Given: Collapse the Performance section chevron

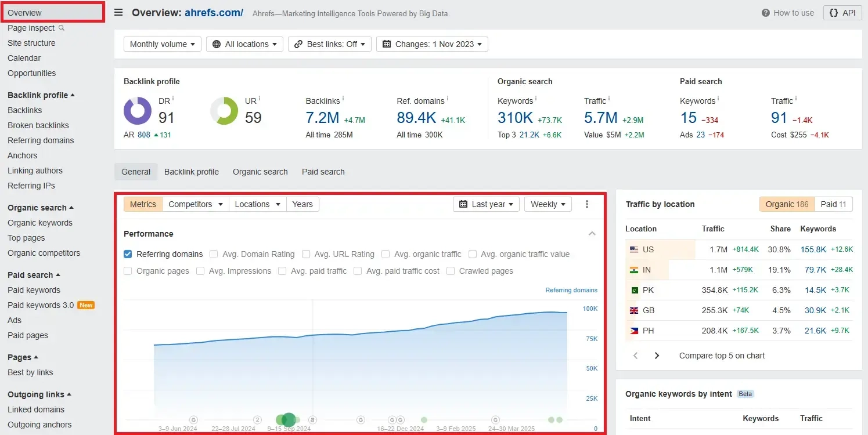Looking at the screenshot, I should point(592,234).
